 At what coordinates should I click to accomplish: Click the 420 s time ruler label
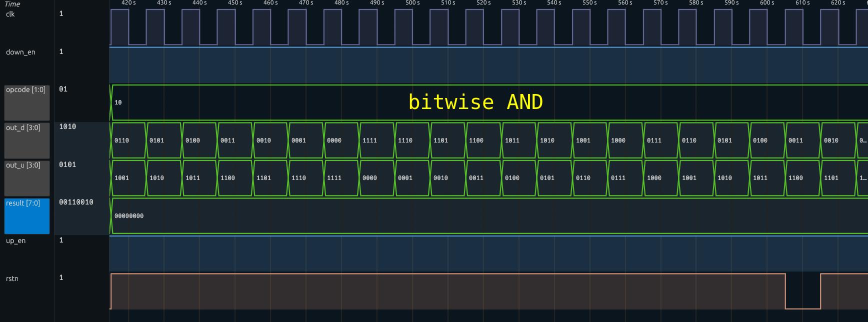(128, 3)
